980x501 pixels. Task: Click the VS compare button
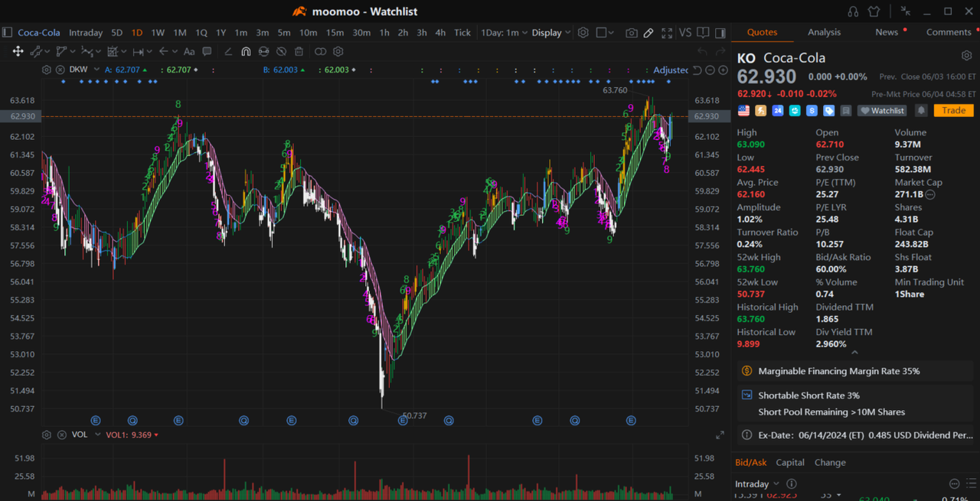click(x=684, y=33)
